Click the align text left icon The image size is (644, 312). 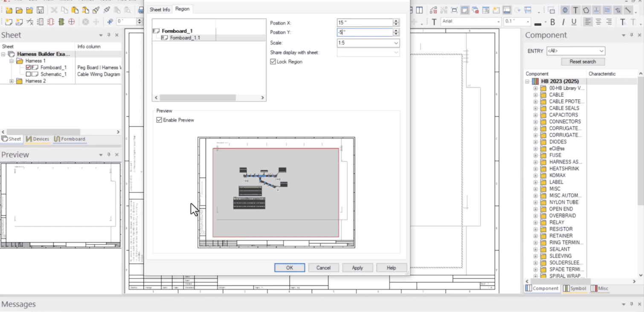click(588, 22)
